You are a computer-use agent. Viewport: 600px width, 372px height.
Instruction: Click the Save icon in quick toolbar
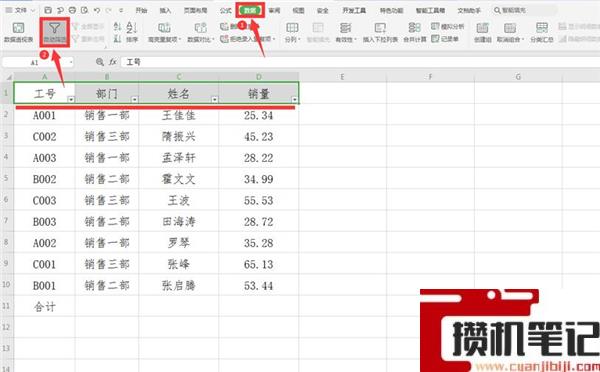[x=48, y=10]
